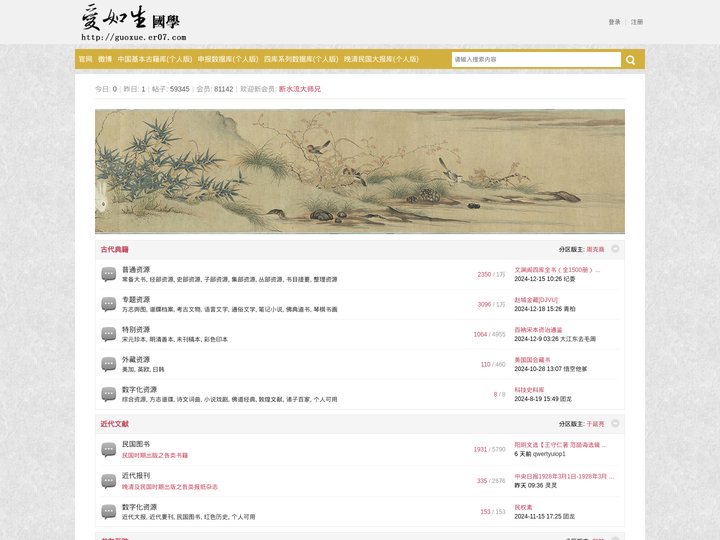Screen dimensions: 720x540
Task: Open new member profile 断水流大师兄
Action: point(299,89)
